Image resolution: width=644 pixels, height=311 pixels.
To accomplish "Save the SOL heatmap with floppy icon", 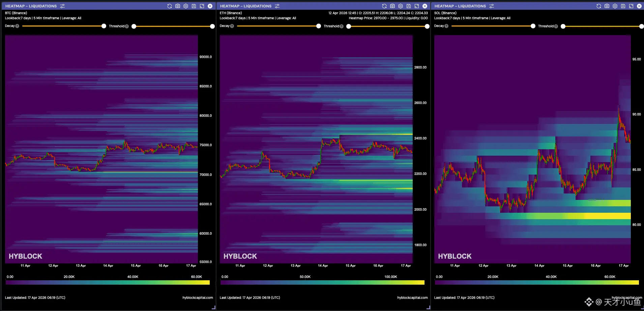I will [623, 6].
